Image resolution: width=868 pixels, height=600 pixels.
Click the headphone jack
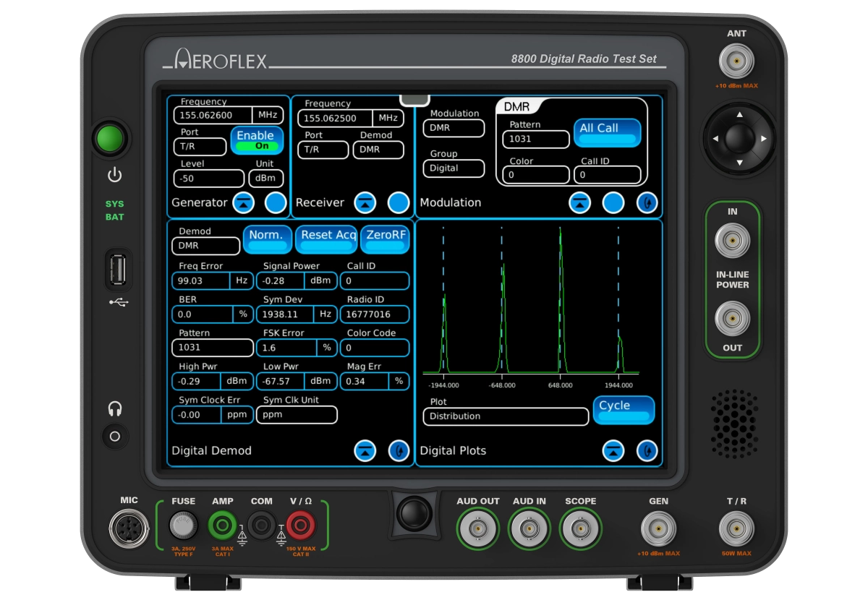coord(114,437)
